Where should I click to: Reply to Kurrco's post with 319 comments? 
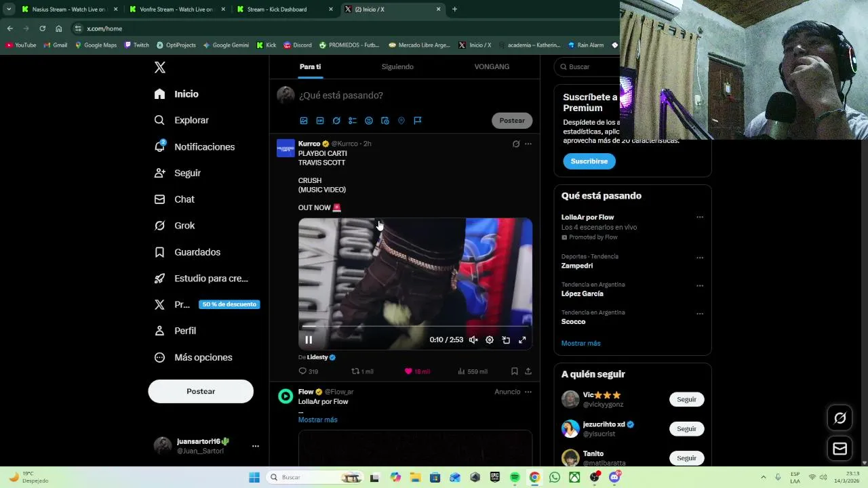coord(309,371)
